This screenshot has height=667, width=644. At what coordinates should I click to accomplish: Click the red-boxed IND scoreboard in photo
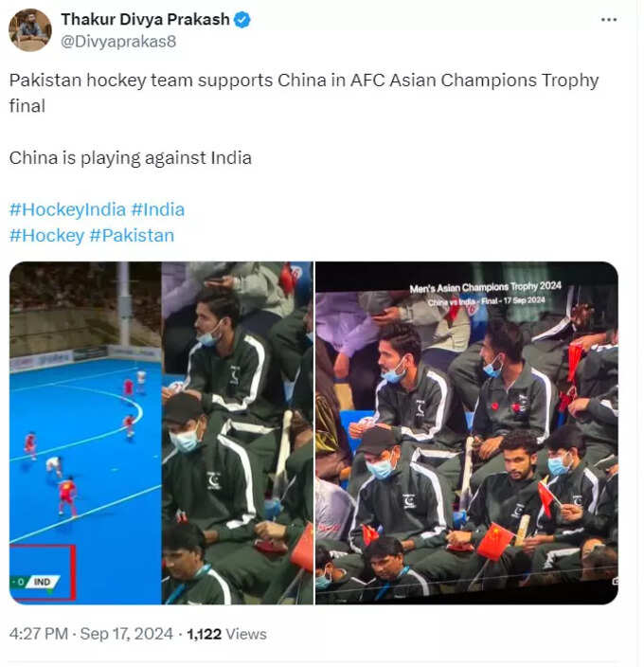(42, 572)
